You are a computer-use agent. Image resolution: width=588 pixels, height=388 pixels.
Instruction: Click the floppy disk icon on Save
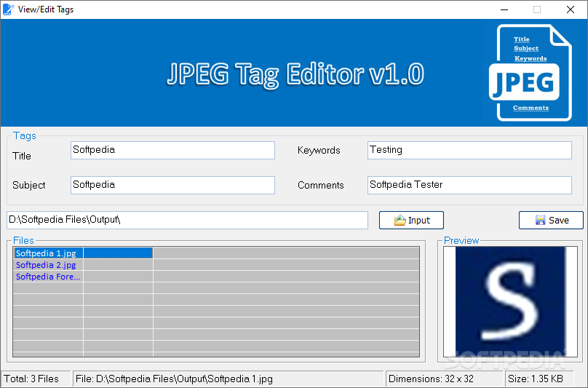click(x=540, y=221)
